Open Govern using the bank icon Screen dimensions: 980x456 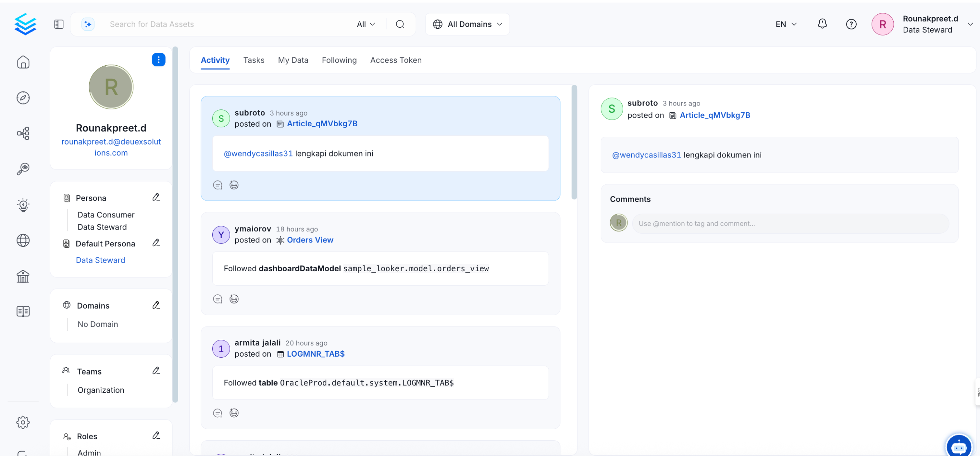(x=23, y=276)
